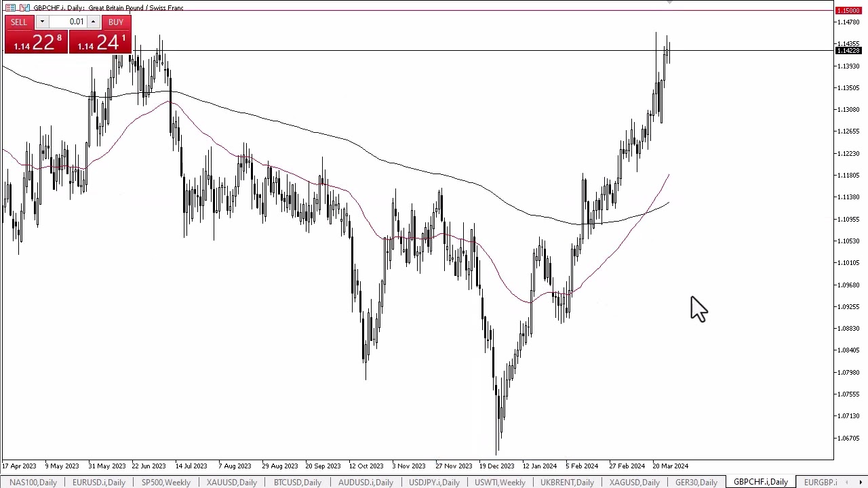Viewport: 868px width, 488px height.
Task: Click the chart shift triangle marker at top
Action: (x=669, y=3)
